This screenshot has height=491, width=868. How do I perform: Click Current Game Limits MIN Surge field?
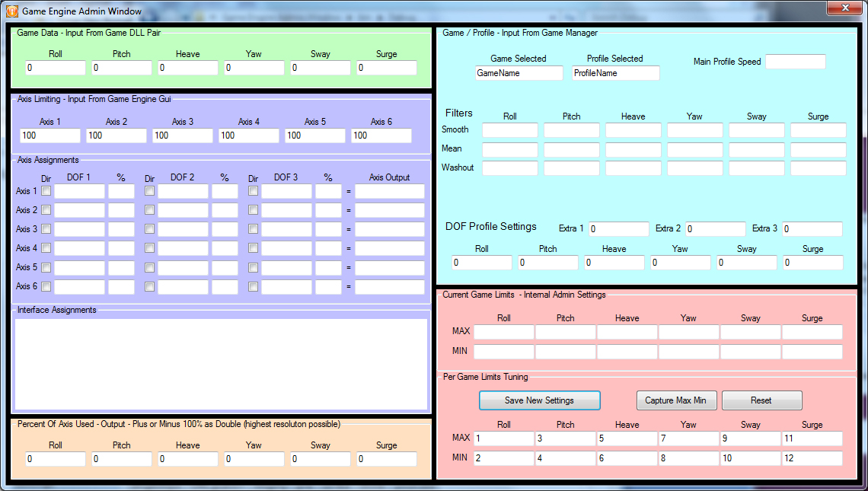tap(812, 352)
